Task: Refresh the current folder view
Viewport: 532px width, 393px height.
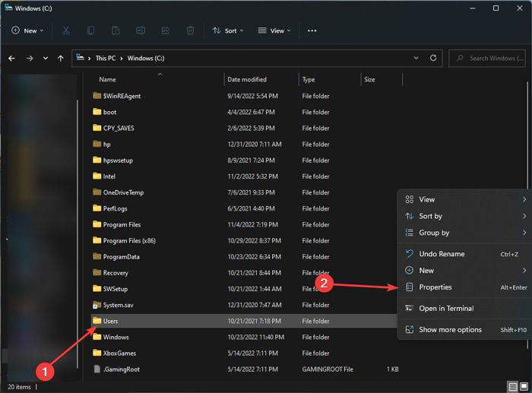Action: 433,58
